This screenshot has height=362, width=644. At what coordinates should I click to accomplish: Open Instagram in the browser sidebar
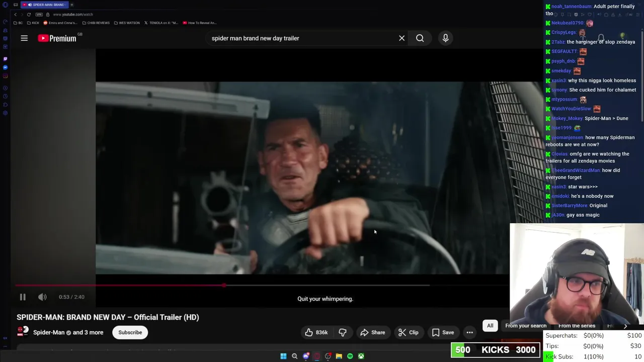pos(6,76)
